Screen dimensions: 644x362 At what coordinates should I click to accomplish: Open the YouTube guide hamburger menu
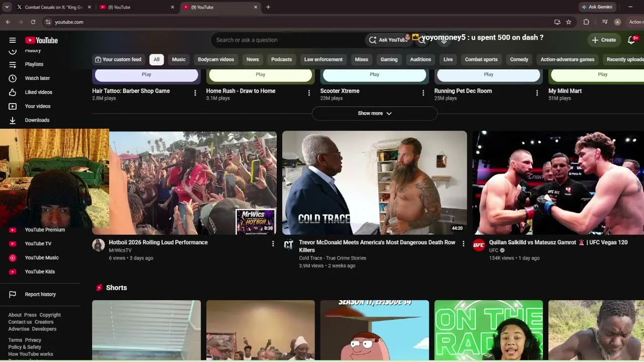point(13,40)
